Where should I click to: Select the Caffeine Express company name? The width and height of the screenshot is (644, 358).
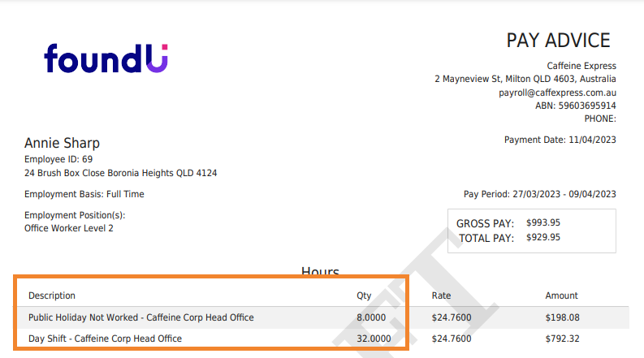pyautogui.click(x=581, y=66)
